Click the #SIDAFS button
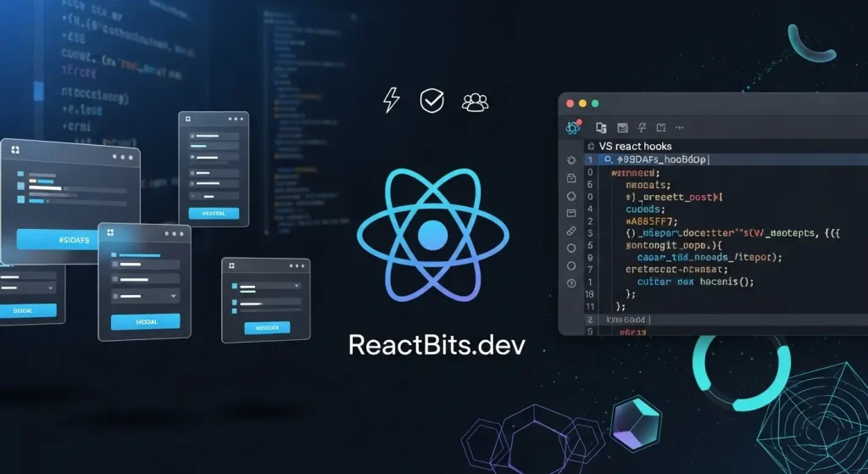Viewport: 868px width, 474px height. (x=57, y=240)
